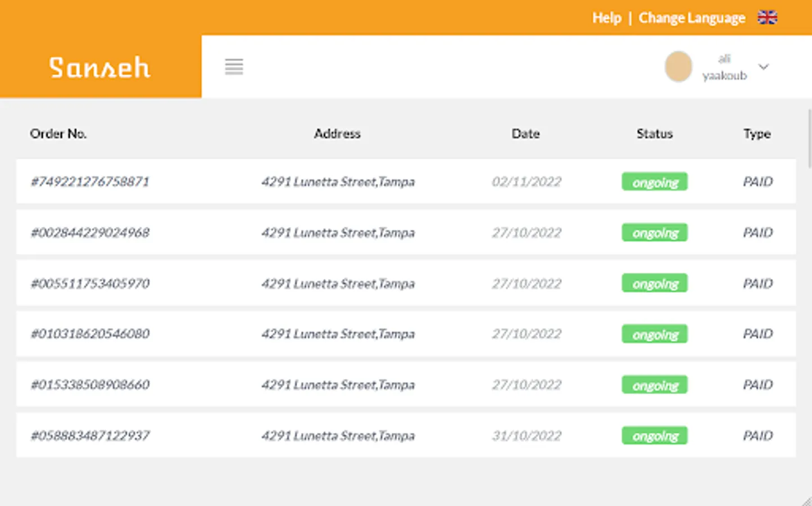Click ongoing badge of order #015338508908660
Viewport: 812px width, 506px height.
click(x=655, y=385)
